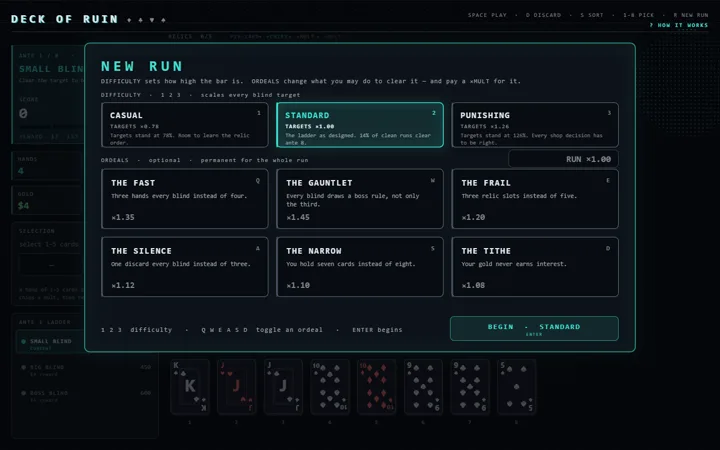Toggle The Fast ordeal
This screenshot has height=450, width=720.
pyautogui.click(x=185, y=199)
